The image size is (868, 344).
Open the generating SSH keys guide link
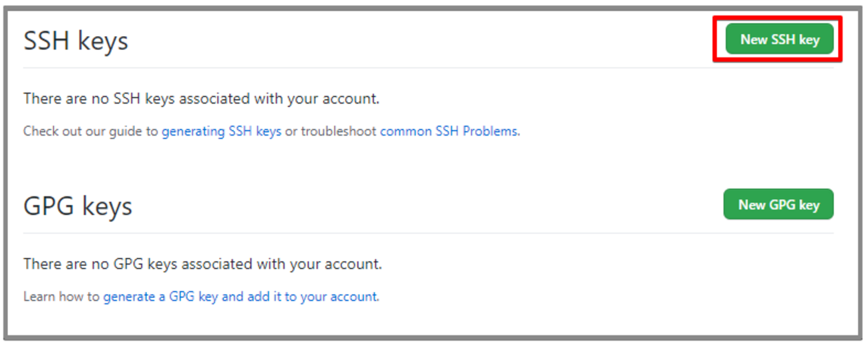(221, 132)
